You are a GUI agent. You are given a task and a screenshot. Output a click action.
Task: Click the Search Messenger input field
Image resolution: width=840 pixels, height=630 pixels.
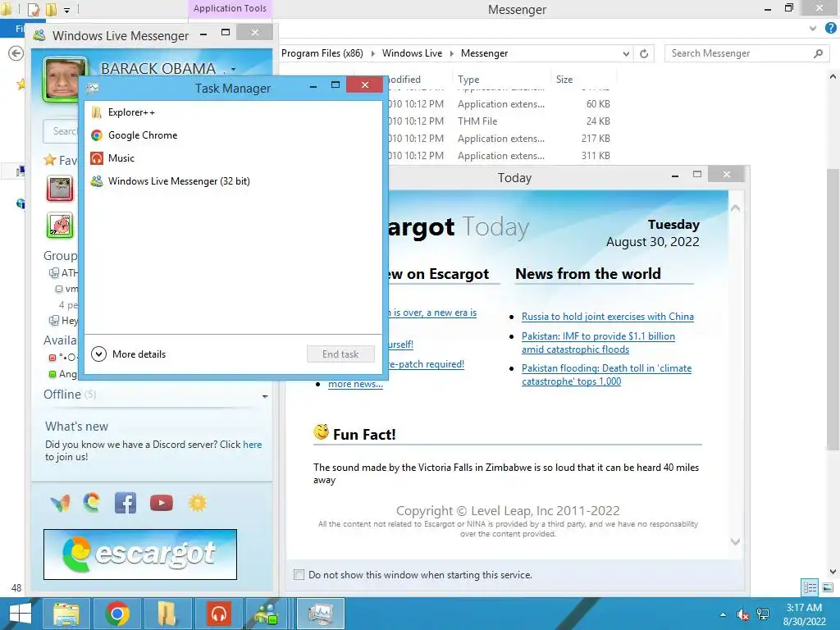746,53
